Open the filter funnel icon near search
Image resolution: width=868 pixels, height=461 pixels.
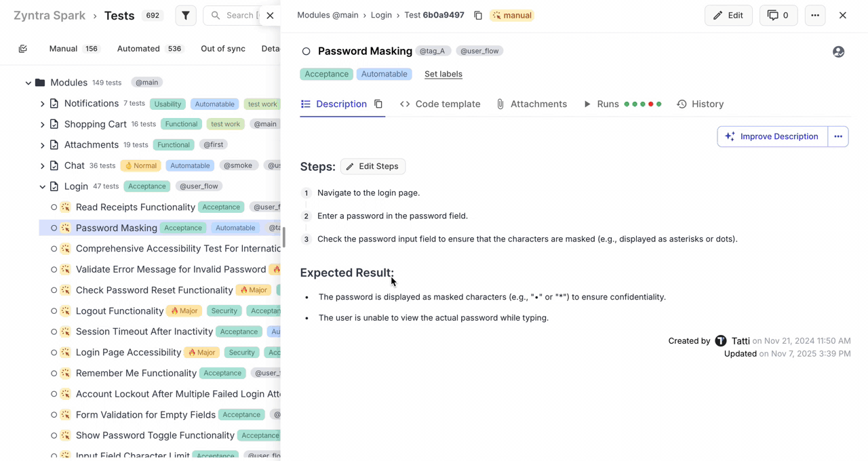click(x=185, y=15)
